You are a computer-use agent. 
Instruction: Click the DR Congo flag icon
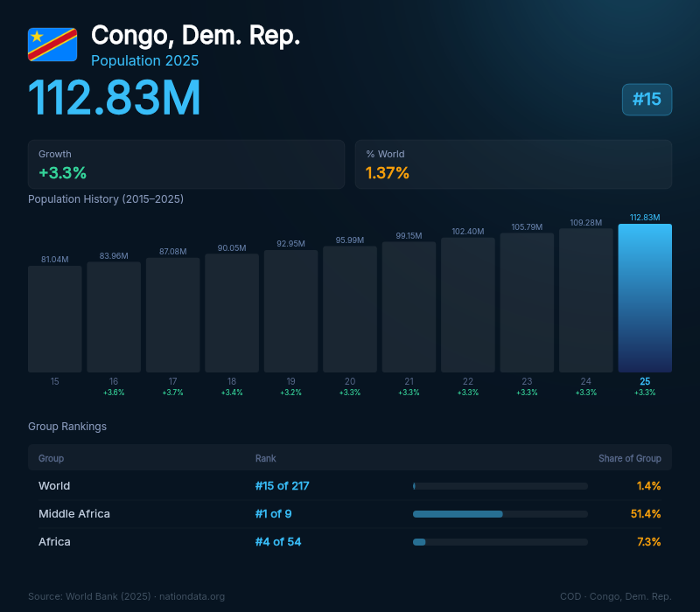(52, 45)
